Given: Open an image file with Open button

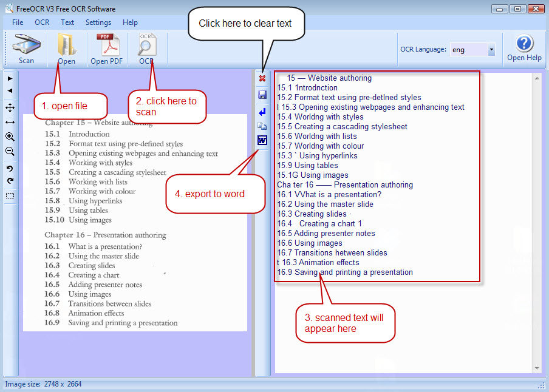Looking at the screenshot, I should click(x=66, y=49).
